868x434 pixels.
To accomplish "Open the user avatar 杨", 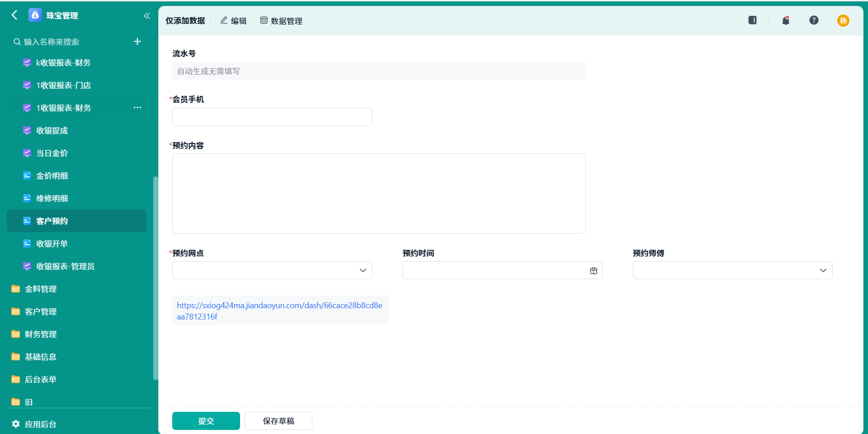I will click(x=843, y=20).
